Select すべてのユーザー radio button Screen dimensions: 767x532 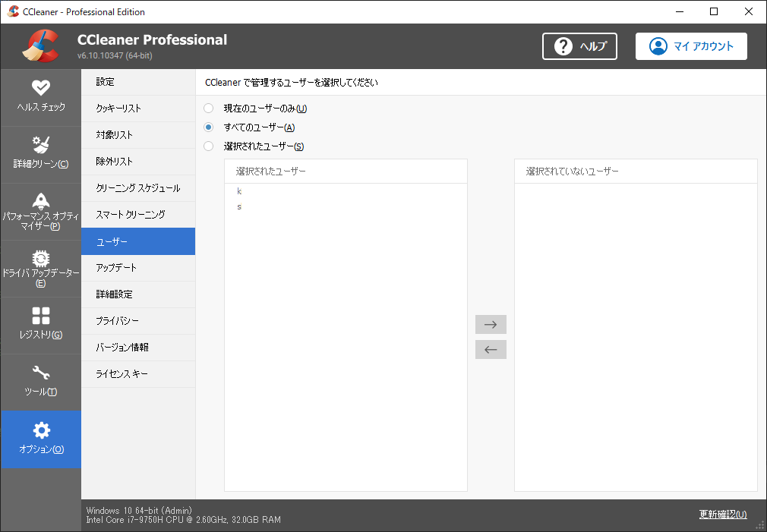tap(209, 127)
